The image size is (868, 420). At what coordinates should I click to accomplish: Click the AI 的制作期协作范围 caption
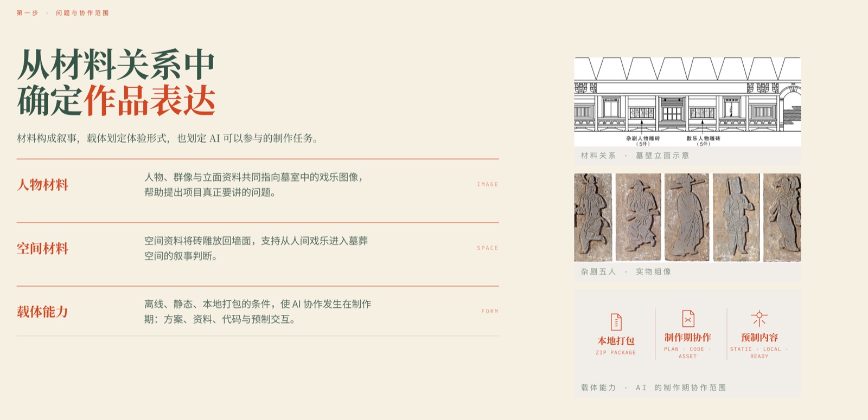[681, 387]
